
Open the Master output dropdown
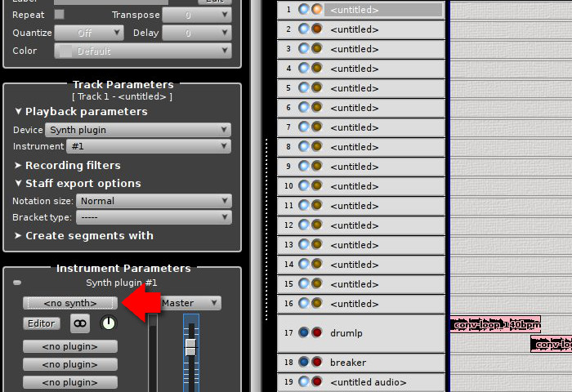coord(190,303)
